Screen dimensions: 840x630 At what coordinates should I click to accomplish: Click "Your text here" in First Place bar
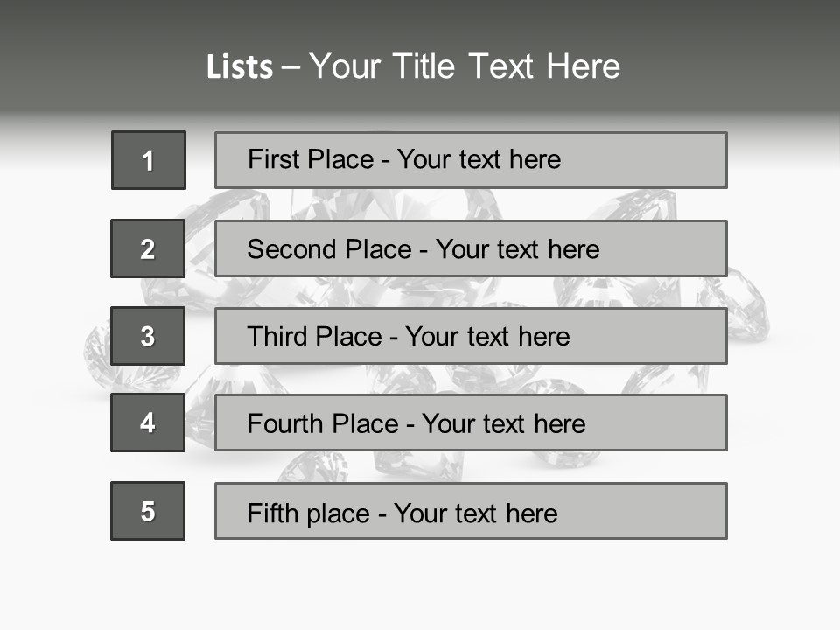pos(479,159)
